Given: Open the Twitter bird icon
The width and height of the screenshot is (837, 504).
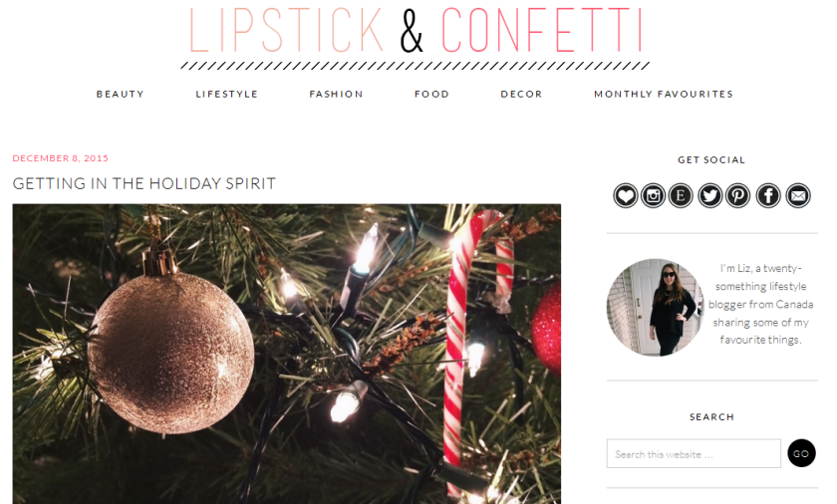Looking at the screenshot, I should tap(709, 196).
